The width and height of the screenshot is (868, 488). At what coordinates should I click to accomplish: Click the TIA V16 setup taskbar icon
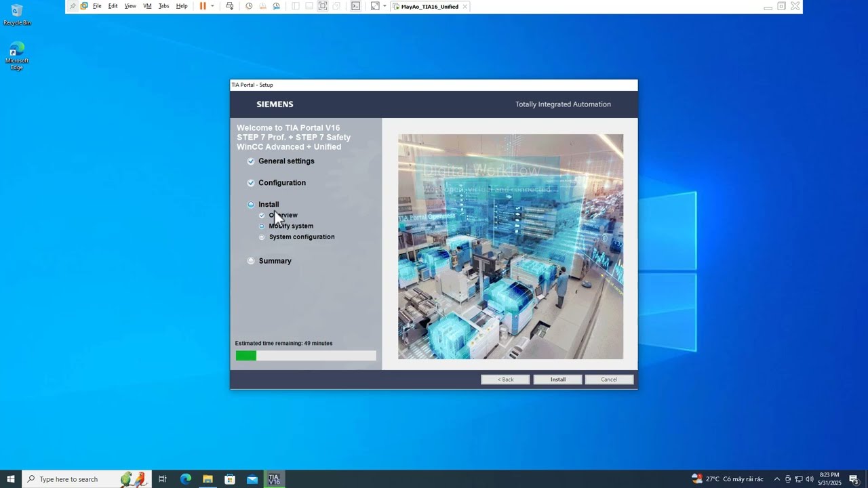pyautogui.click(x=274, y=479)
